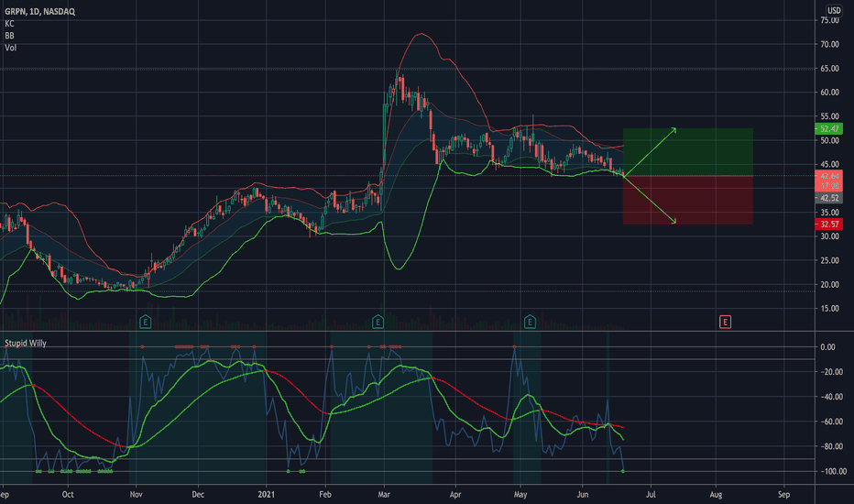854x504 pixels.
Task: Click the 2021 label on time axis
Action: [x=267, y=495]
